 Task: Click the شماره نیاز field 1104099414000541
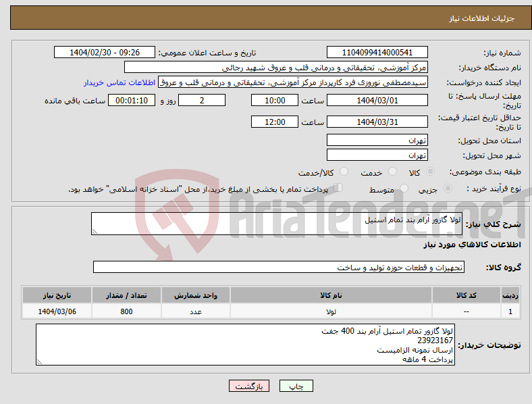(x=377, y=52)
